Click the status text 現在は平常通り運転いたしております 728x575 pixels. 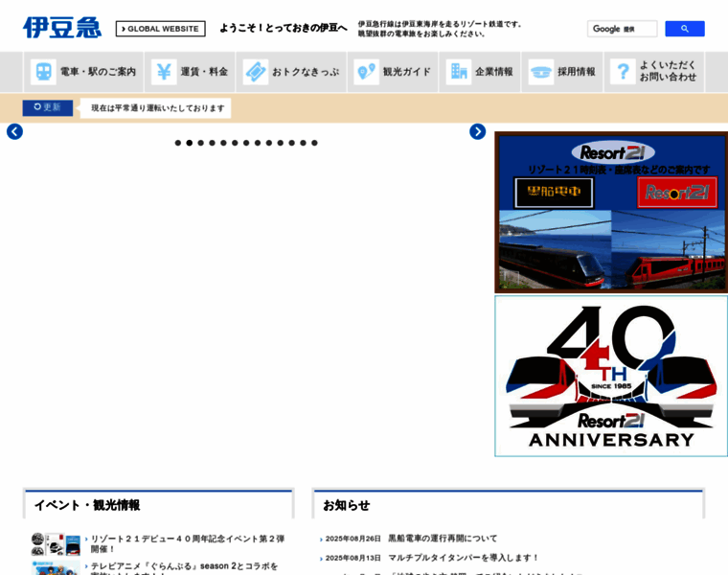point(158,108)
